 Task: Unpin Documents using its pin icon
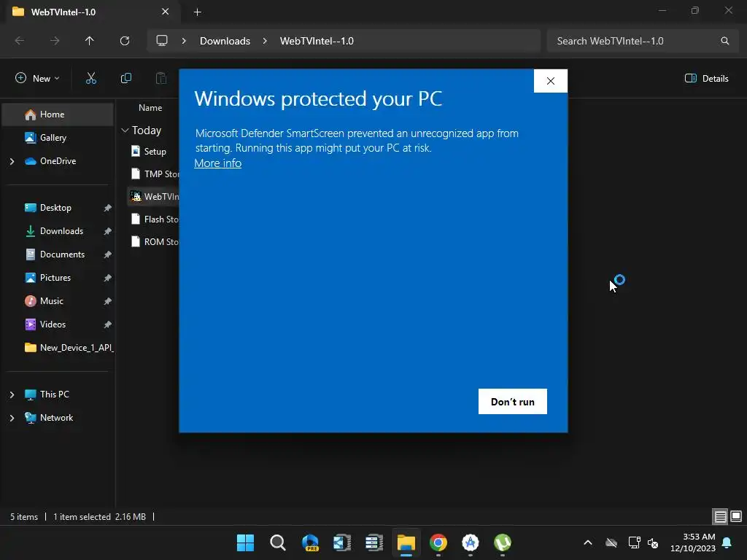tap(108, 254)
